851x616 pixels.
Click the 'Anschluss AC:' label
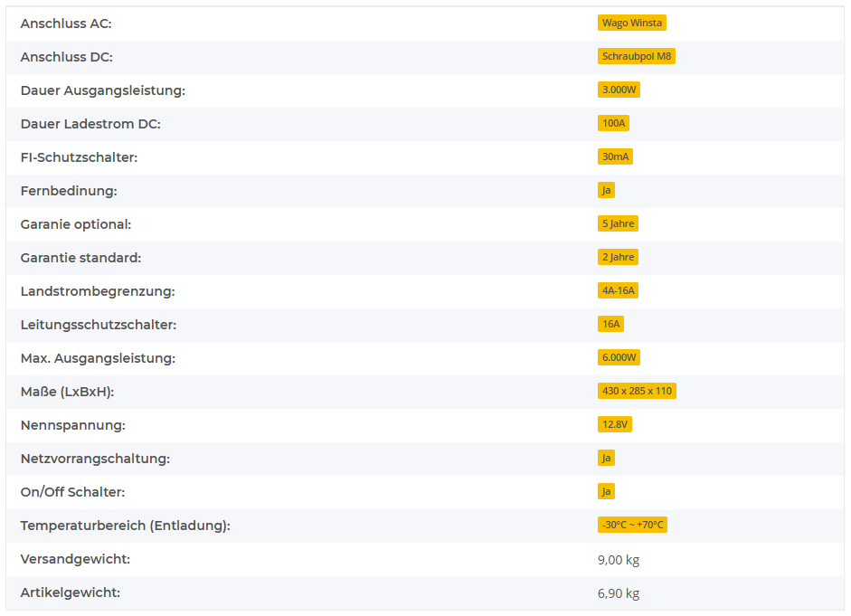(x=66, y=24)
